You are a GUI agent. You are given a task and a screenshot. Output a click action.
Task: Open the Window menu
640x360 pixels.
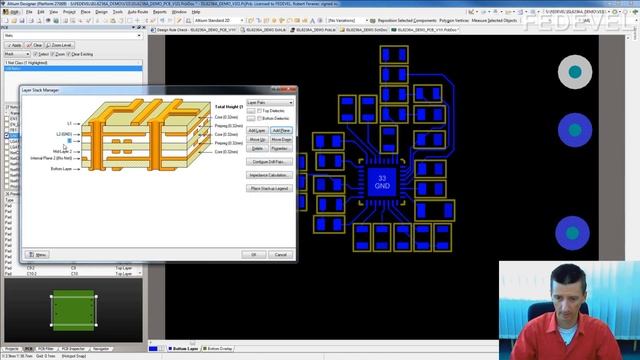(x=179, y=12)
